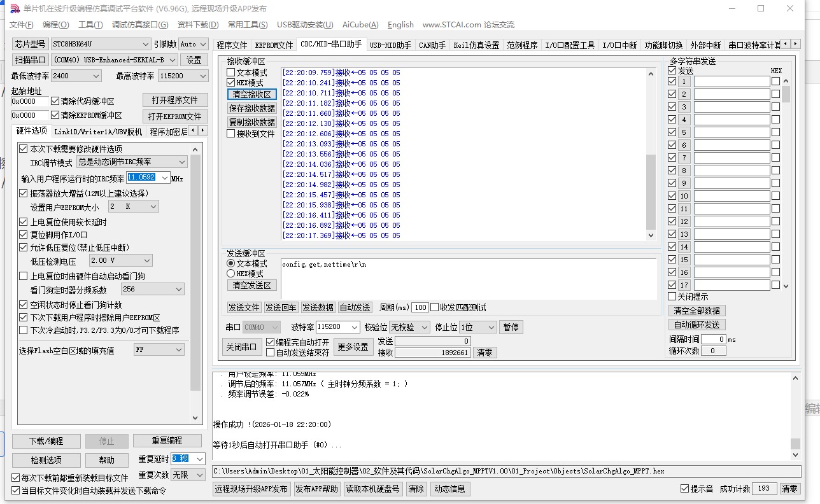This screenshot has width=820, height=504.
Task: Open 重复次数 无限 dropdown
Action: (x=188, y=475)
